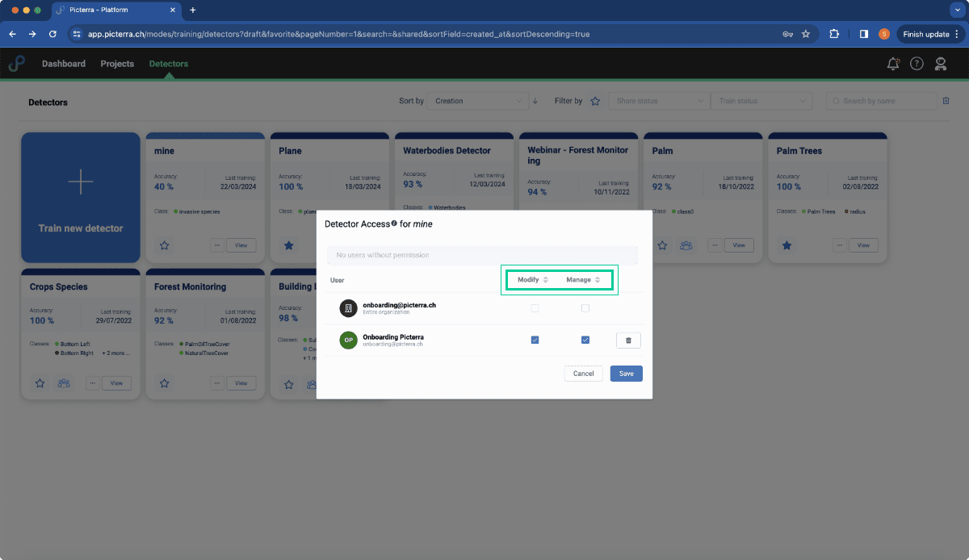Delete Onboarding Picterra user via trash icon
Image resolution: width=969 pixels, height=560 pixels.
pyautogui.click(x=628, y=341)
